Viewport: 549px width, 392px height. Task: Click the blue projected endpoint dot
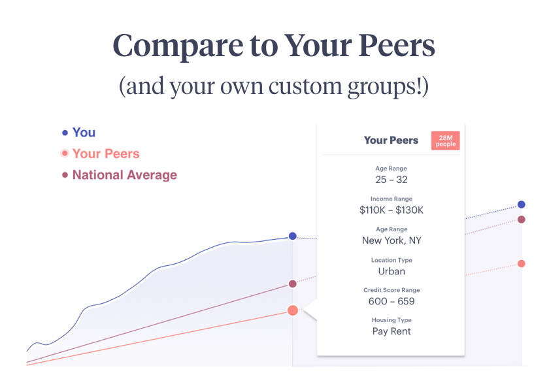tap(522, 204)
